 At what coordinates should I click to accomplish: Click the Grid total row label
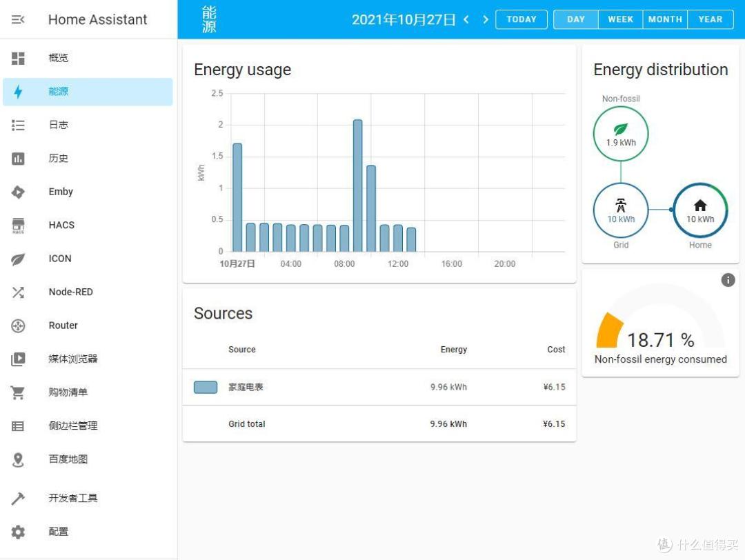point(246,424)
